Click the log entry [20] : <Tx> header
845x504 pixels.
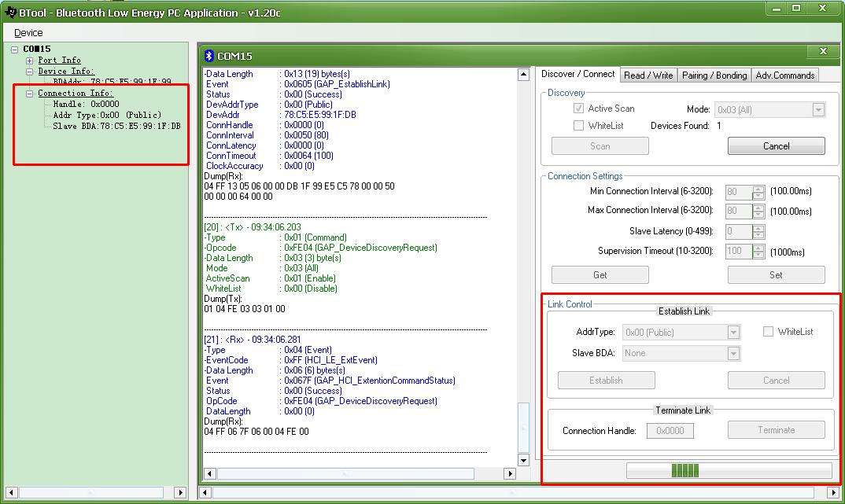(253, 227)
